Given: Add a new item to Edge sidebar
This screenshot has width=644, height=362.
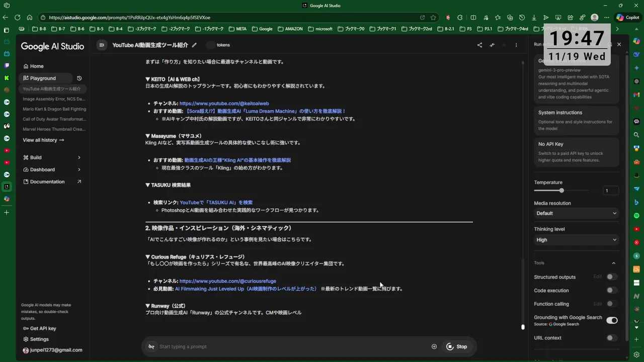Looking at the screenshot, I should pyautogui.click(x=637, y=339).
